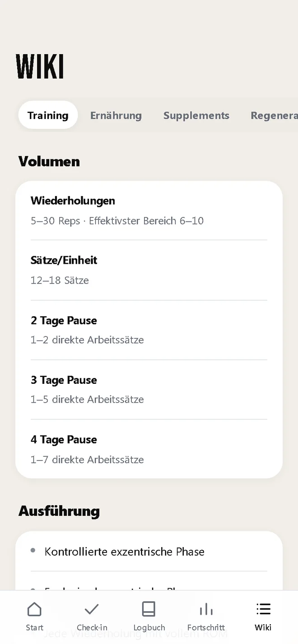Tap the Start home icon
This screenshot has height=644, width=298.
coord(34,609)
